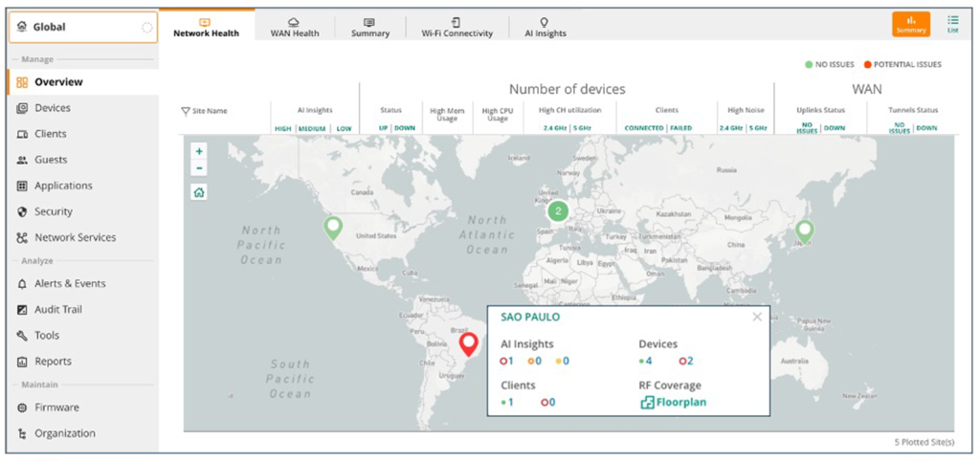Image resolution: width=980 pixels, height=462 pixels.
Task: Open the WAN Health tab
Action: point(295,27)
